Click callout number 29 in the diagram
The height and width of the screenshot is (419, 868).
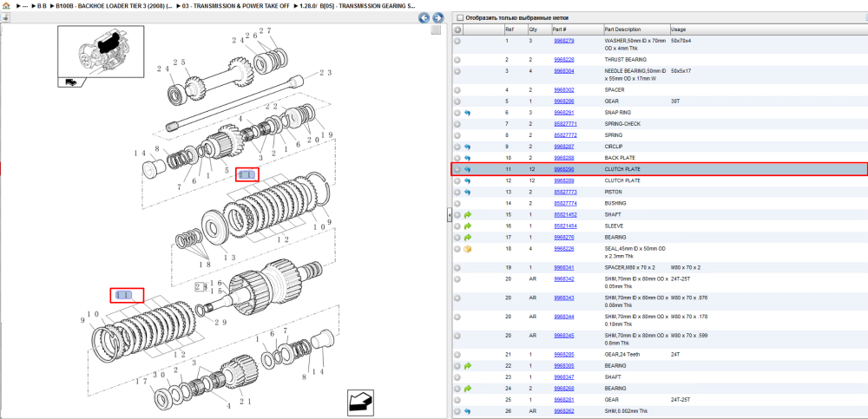[x=220, y=323]
